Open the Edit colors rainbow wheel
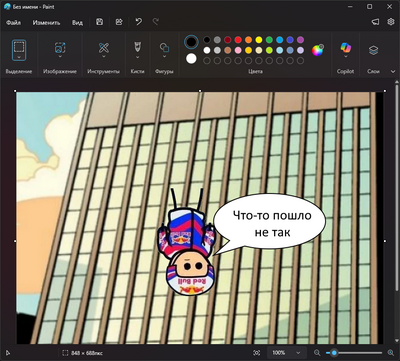 [x=318, y=50]
